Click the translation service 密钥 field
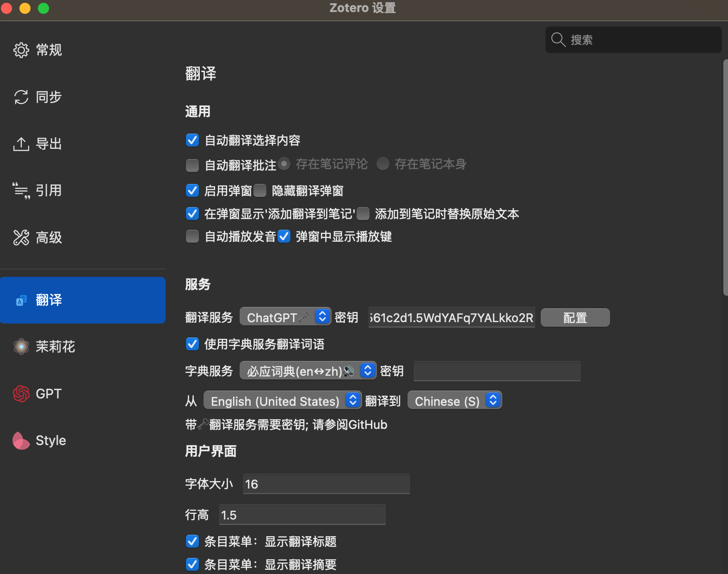Image resolution: width=728 pixels, height=574 pixels. click(452, 318)
